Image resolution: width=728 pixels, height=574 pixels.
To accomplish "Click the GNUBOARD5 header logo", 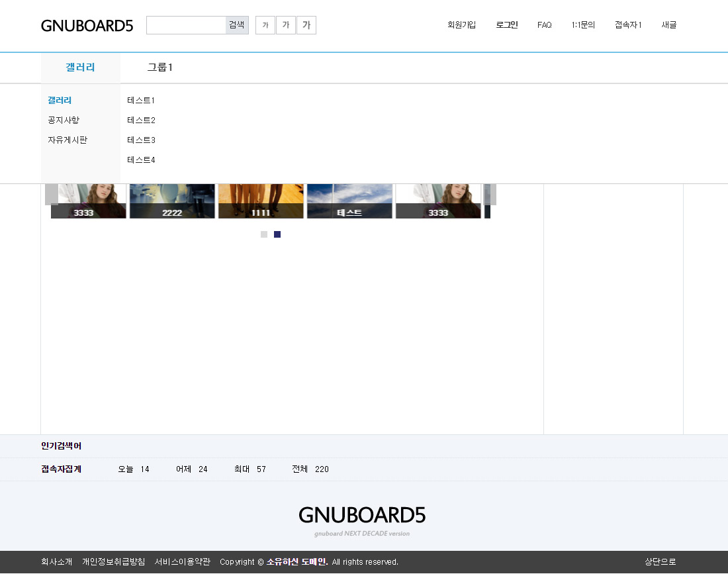I will [x=87, y=26].
